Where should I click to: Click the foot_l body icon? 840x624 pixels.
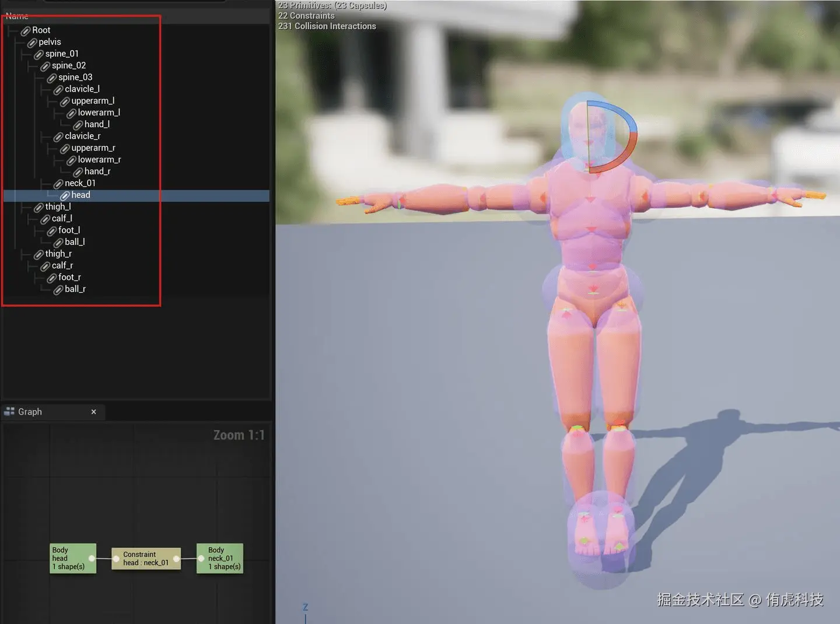point(52,231)
